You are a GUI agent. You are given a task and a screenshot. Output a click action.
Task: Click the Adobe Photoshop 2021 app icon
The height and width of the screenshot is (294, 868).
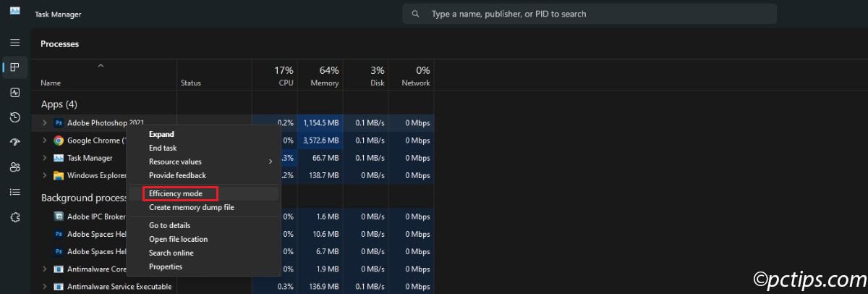pyautogui.click(x=59, y=123)
